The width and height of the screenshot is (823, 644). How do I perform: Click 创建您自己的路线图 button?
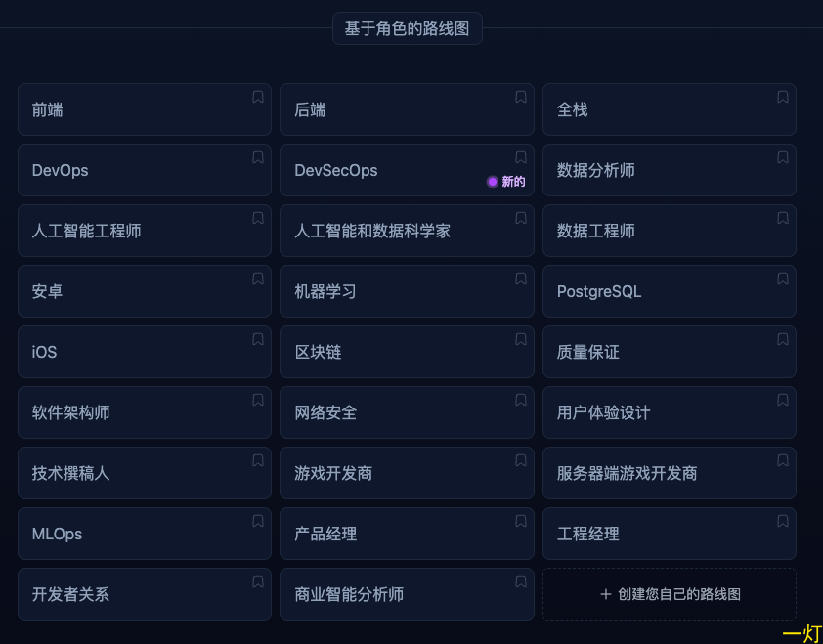tap(670, 594)
